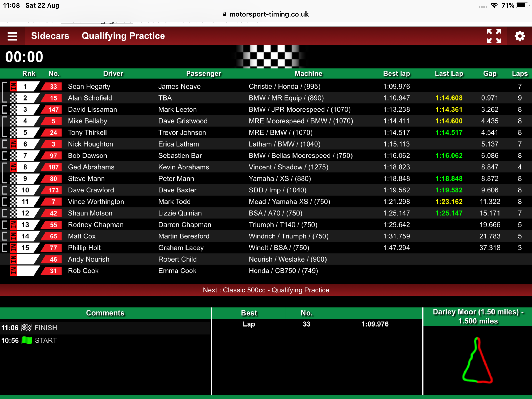
Task: Select the Sidecars class title
Action: click(x=50, y=36)
